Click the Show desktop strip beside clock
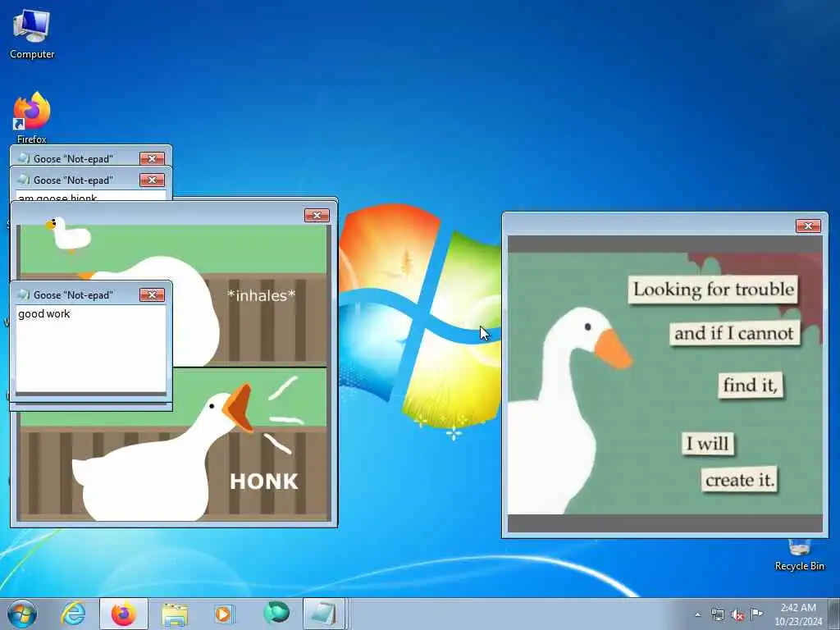The height and width of the screenshot is (630, 840). [x=834, y=614]
